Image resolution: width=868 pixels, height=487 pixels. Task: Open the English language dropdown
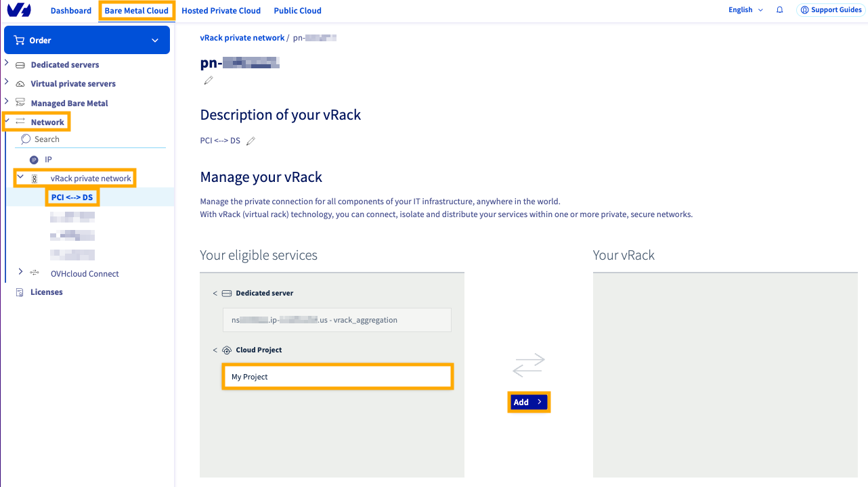(745, 10)
